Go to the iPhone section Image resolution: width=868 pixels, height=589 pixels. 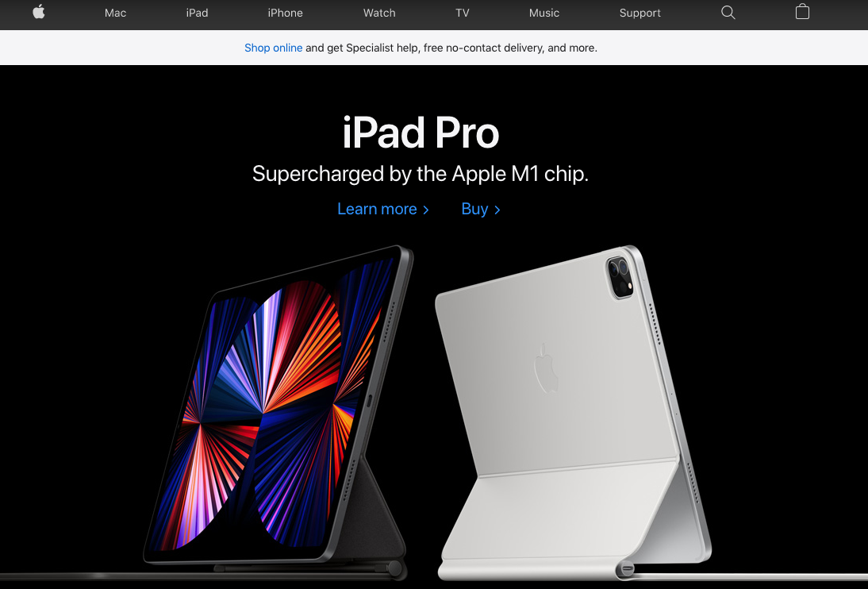click(x=285, y=13)
